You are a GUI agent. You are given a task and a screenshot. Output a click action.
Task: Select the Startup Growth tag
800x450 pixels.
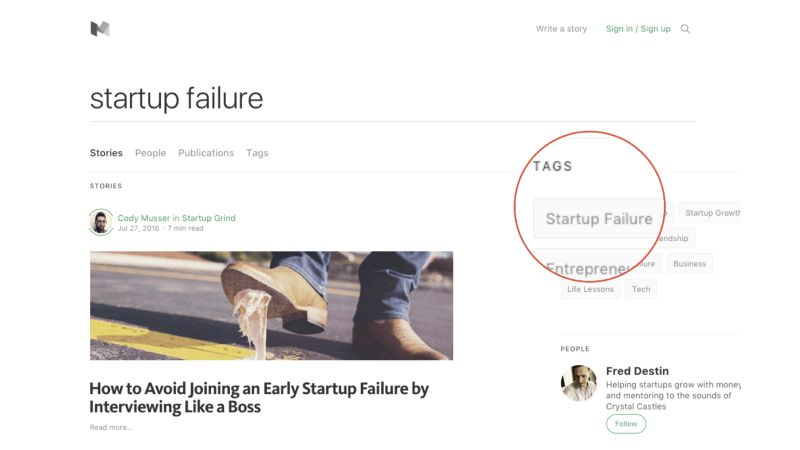tap(712, 213)
